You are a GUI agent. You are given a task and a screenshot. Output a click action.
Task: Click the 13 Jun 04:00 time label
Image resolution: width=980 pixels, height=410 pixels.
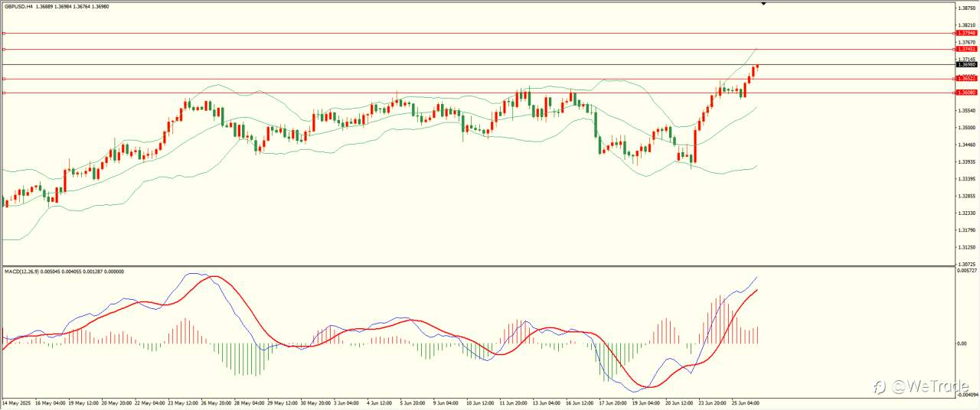(x=546, y=402)
